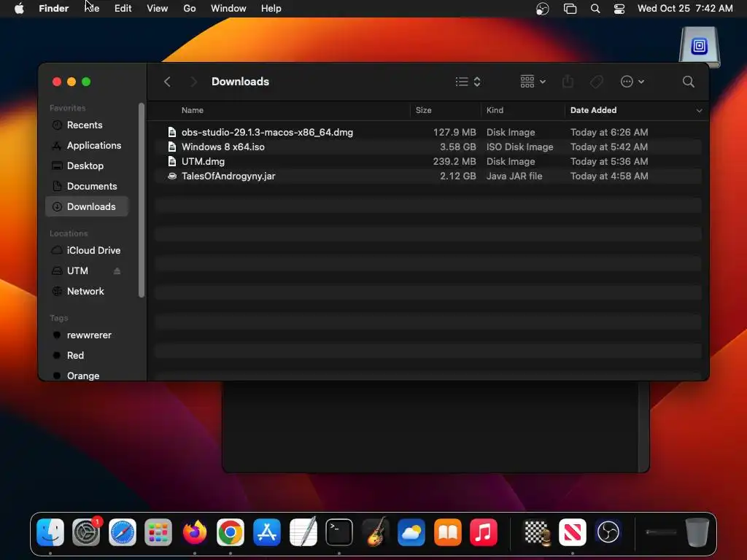Click the OBS menu bar status icon
Image resolution: width=747 pixels, height=560 pixels.
(x=543, y=9)
